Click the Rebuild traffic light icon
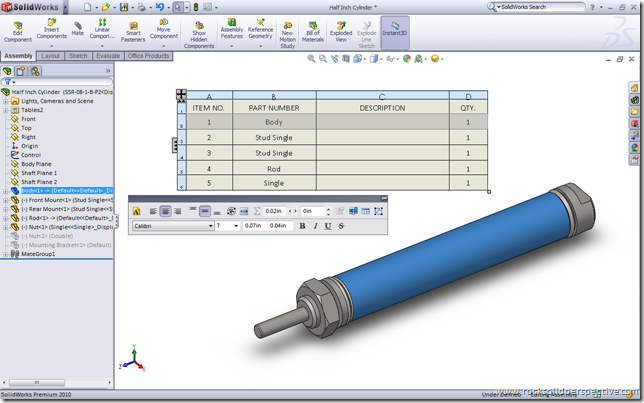Viewport: 644px width, 403px height. [x=196, y=7]
